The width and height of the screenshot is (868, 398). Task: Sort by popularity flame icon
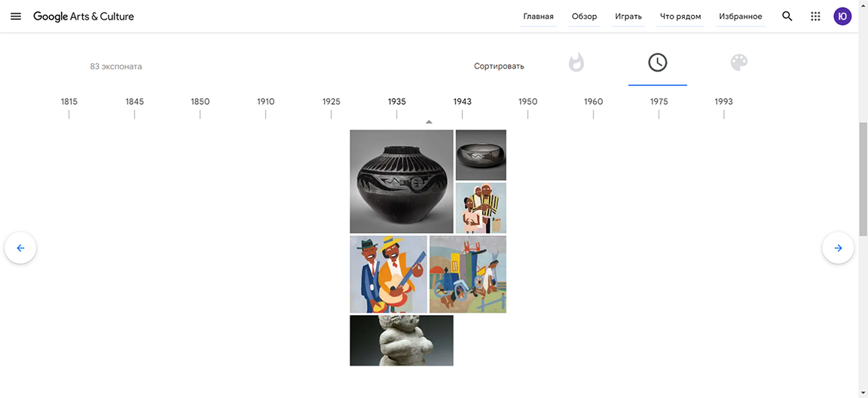[x=576, y=63]
